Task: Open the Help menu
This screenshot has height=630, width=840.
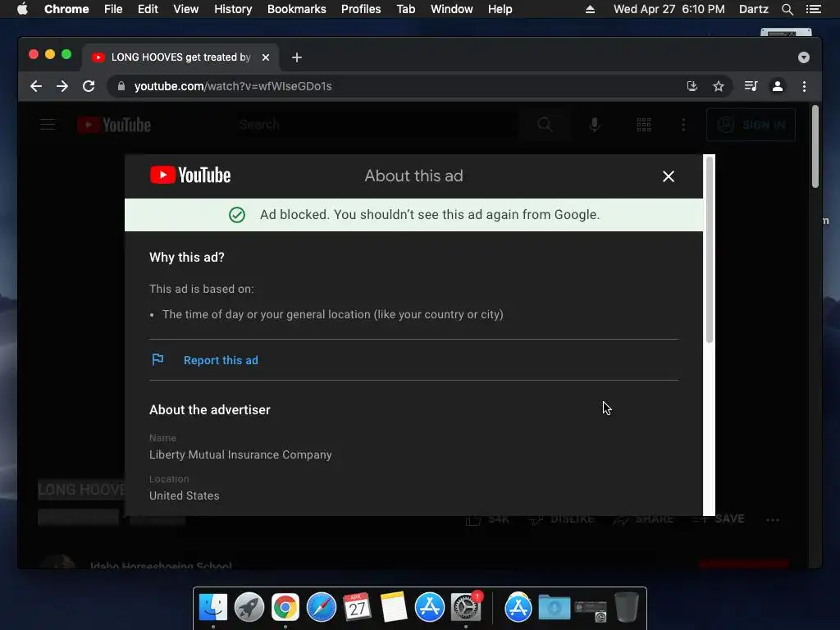Action: 500,9
